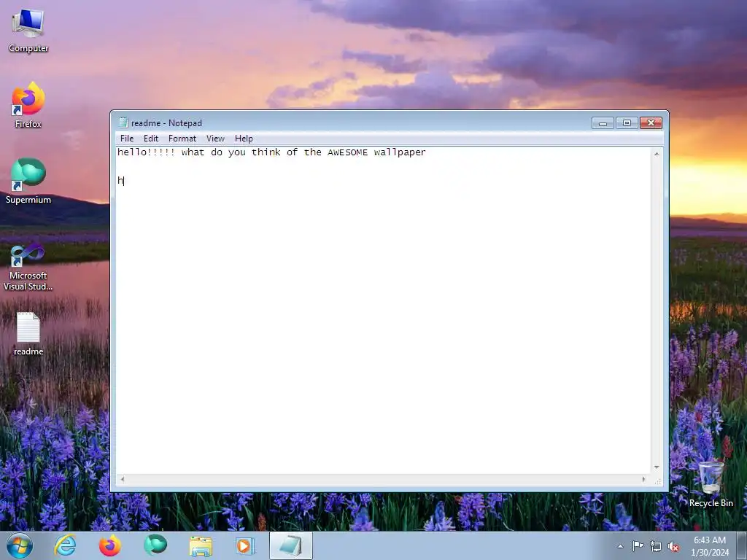Place cursor after hello!!!!! in text
747x560 pixels.
(176, 152)
